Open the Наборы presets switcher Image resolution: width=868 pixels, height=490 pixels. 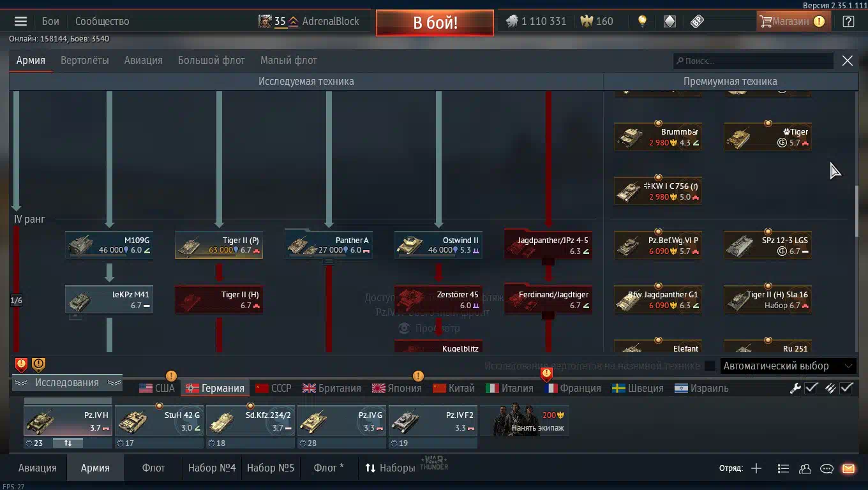(390, 468)
